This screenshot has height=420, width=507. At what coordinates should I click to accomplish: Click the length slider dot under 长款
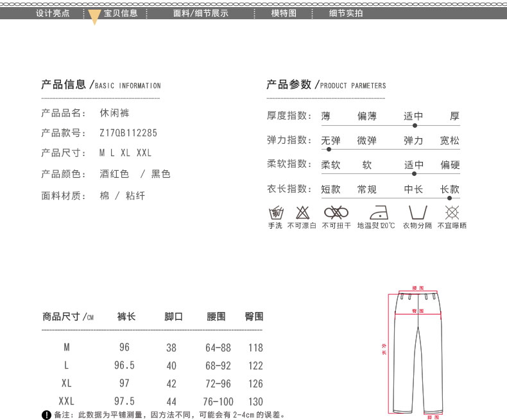[x=449, y=198]
